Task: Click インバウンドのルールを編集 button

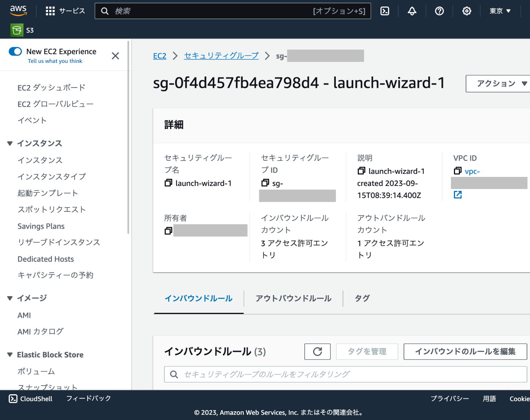Action: [x=465, y=351]
